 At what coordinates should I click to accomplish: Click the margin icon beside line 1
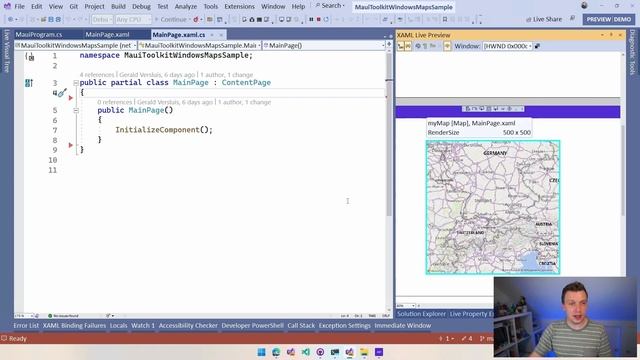click(30, 57)
